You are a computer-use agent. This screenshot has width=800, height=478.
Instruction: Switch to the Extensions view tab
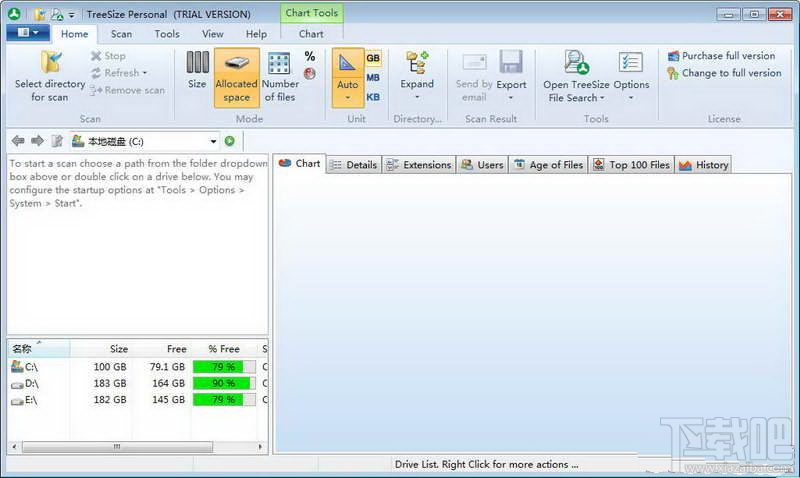[419, 165]
